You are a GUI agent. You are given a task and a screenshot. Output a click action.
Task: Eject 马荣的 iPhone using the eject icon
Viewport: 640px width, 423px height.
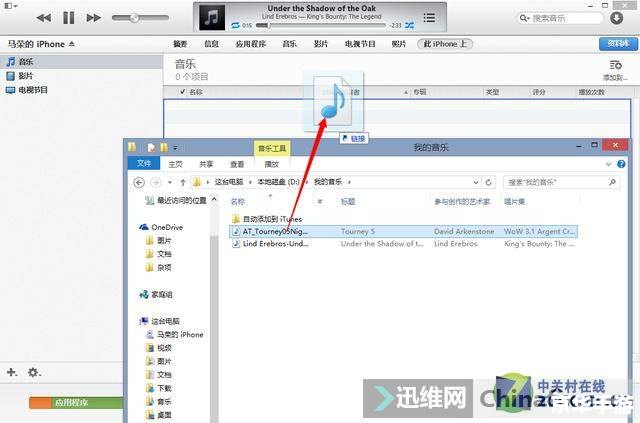point(72,44)
